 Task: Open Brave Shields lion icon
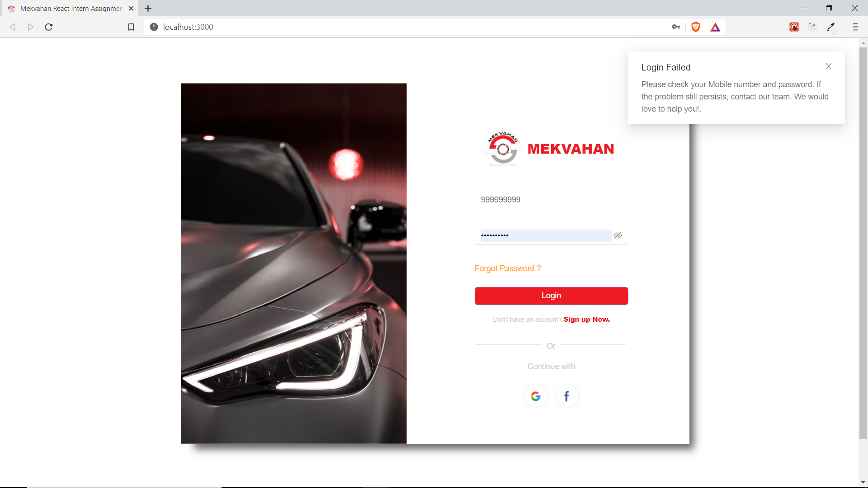pos(696,27)
